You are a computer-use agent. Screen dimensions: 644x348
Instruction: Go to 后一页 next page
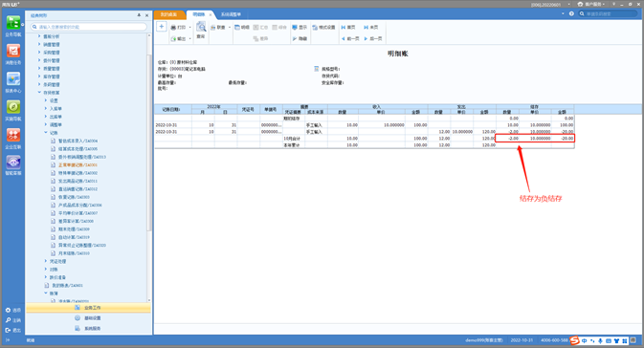coord(373,38)
